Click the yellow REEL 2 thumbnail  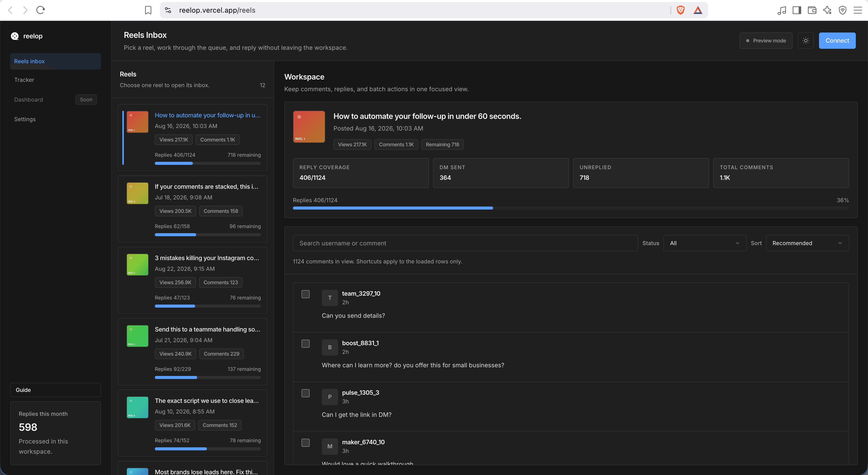point(138,193)
